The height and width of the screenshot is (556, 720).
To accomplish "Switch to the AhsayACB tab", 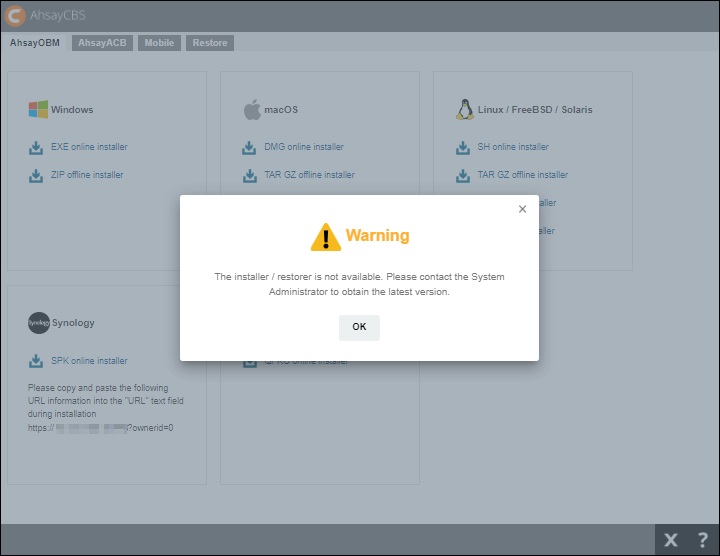I will click(x=102, y=43).
